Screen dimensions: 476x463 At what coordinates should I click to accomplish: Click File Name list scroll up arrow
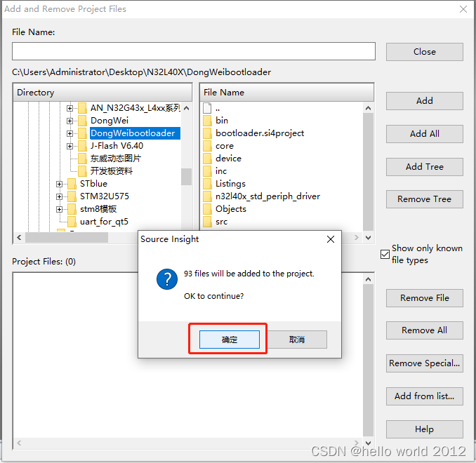click(368, 108)
